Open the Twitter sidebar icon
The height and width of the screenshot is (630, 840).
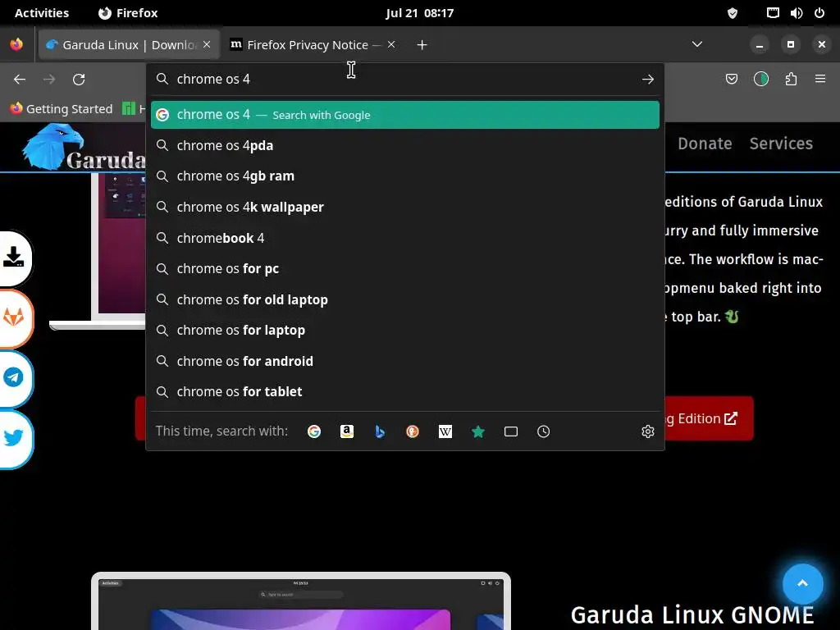14,438
